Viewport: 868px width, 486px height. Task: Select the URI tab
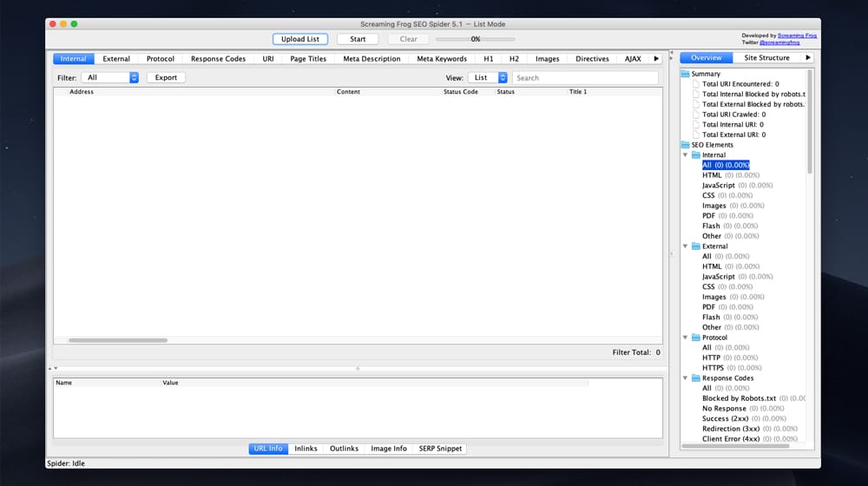tap(268, 59)
